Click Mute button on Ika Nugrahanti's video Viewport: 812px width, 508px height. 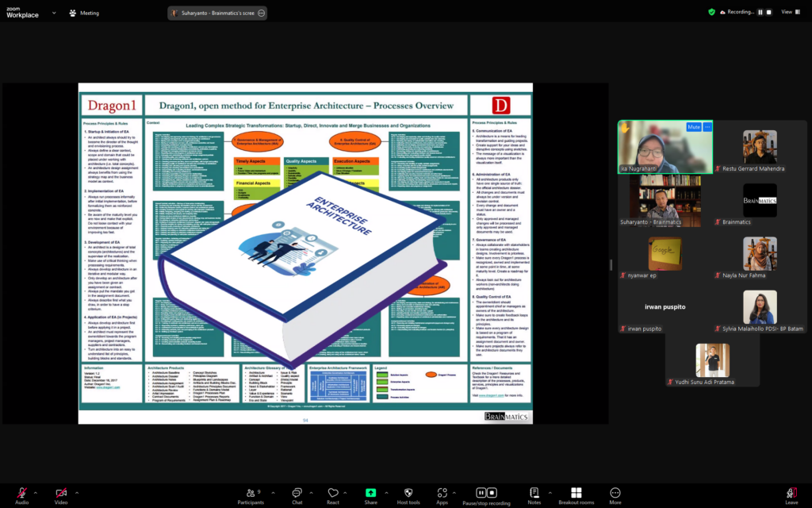693,127
